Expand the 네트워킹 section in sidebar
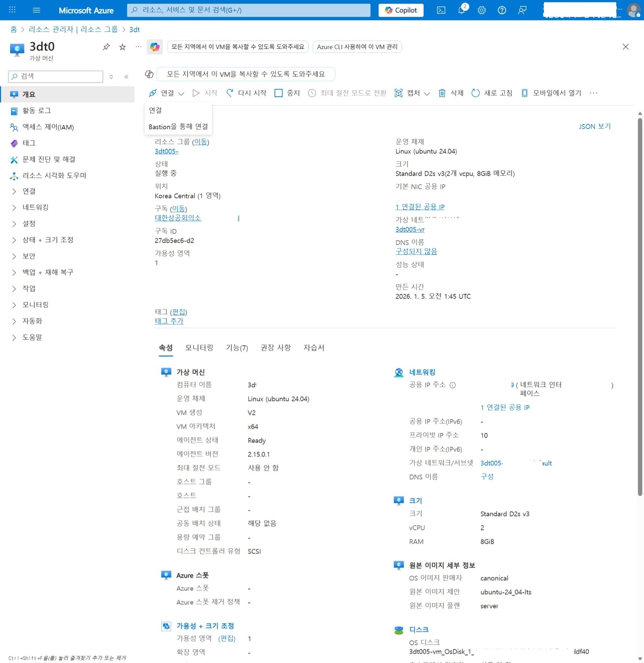This screenshot has width=644, height=663. (35, 207)
